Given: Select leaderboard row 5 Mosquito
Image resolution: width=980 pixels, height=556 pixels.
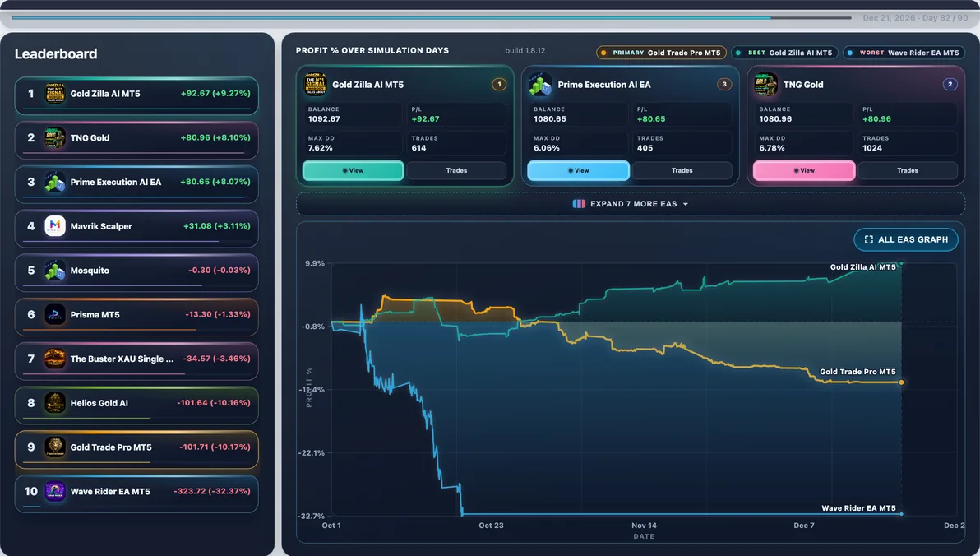Looking at the screenshot, I should click(x=136, y=273).
